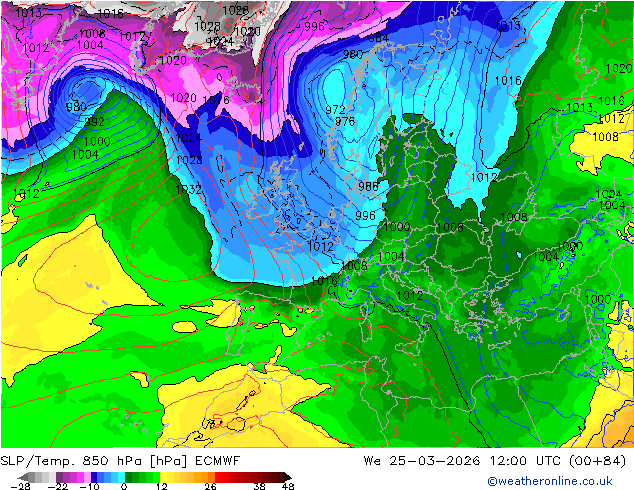Click the gray cold-end arrow of the legend bar
This screenshot has height=490, width=634.
pyautogui.click(x=22, y=477)
